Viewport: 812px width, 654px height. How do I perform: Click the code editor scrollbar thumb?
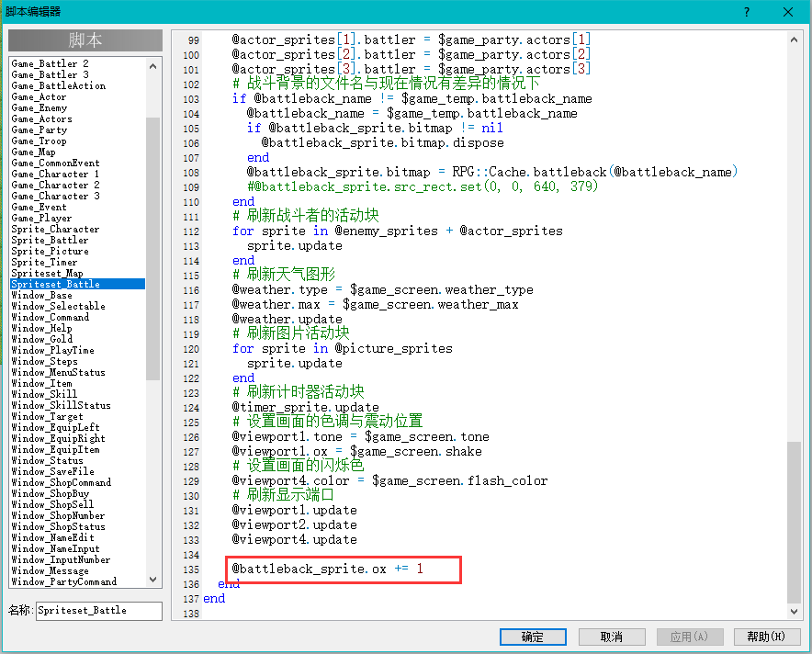click(794, 522)
